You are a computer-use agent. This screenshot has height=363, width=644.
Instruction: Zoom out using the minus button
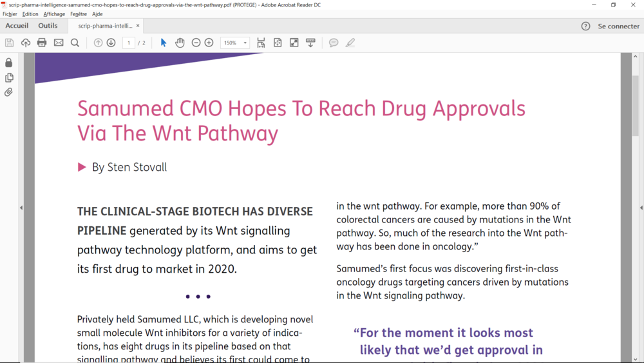pyautogui.click(x=196, y=43)
